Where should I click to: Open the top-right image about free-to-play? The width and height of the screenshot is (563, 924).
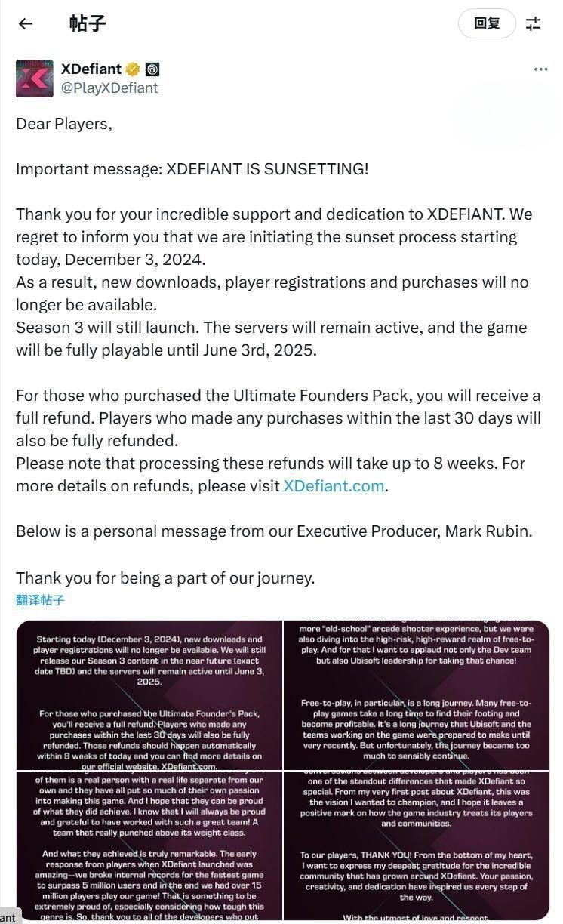(417, 695)
